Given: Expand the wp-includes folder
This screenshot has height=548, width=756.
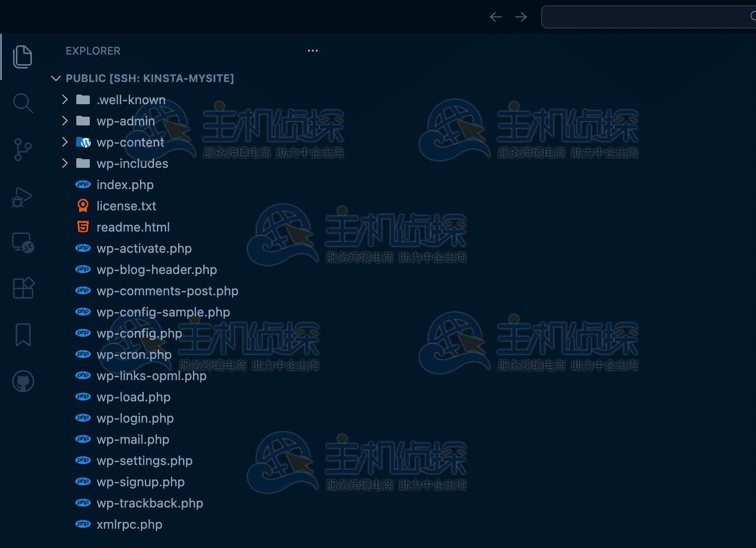Looking at the screenshot, I should 132,164.
